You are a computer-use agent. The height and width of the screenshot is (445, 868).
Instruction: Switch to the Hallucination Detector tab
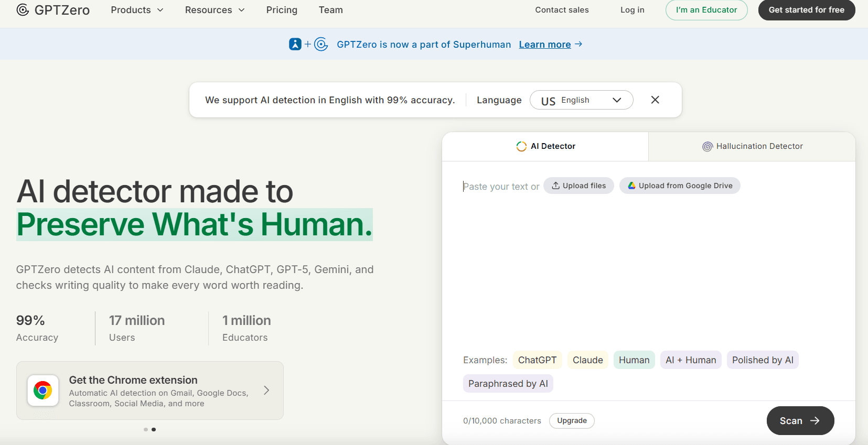click(x=752, y=146)
